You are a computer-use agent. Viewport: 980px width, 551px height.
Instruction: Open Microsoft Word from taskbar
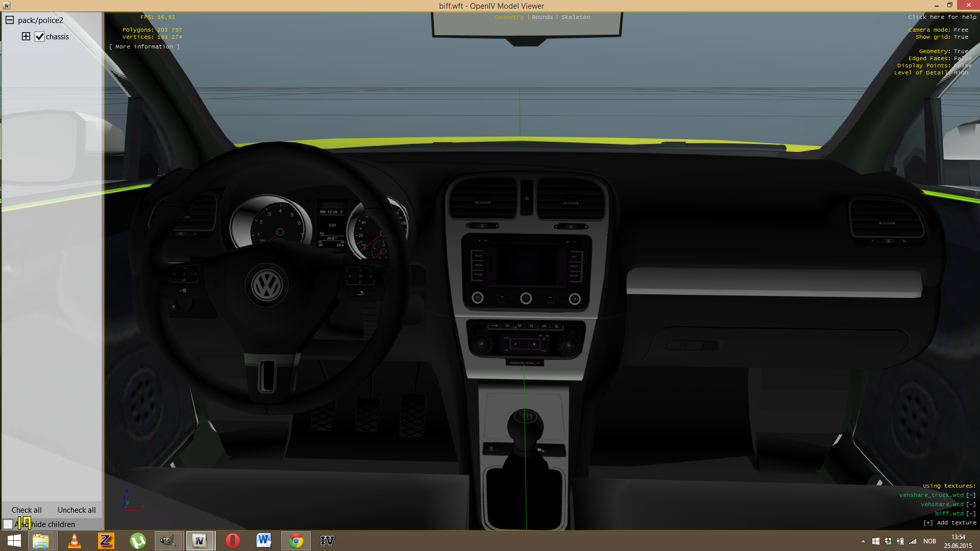click(264, 541)
